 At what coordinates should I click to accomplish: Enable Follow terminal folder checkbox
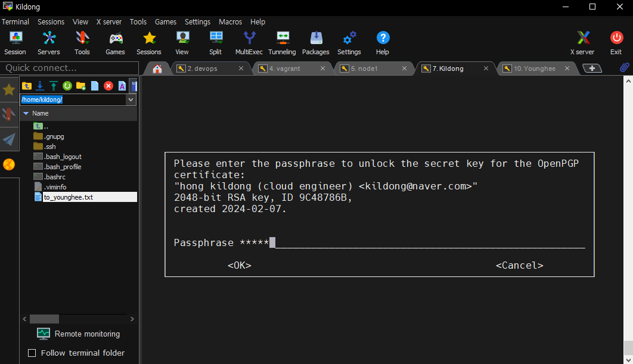click(x=32, y=353)
